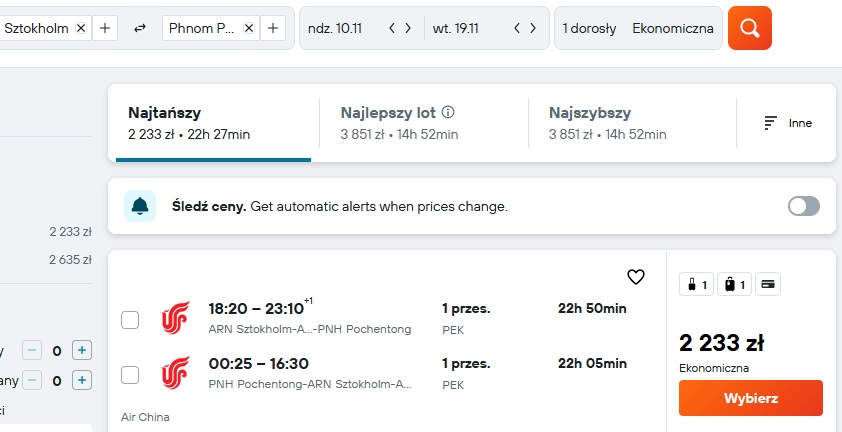Choose the 2 233 zł offer with Wybierz

tap(751, 398)
